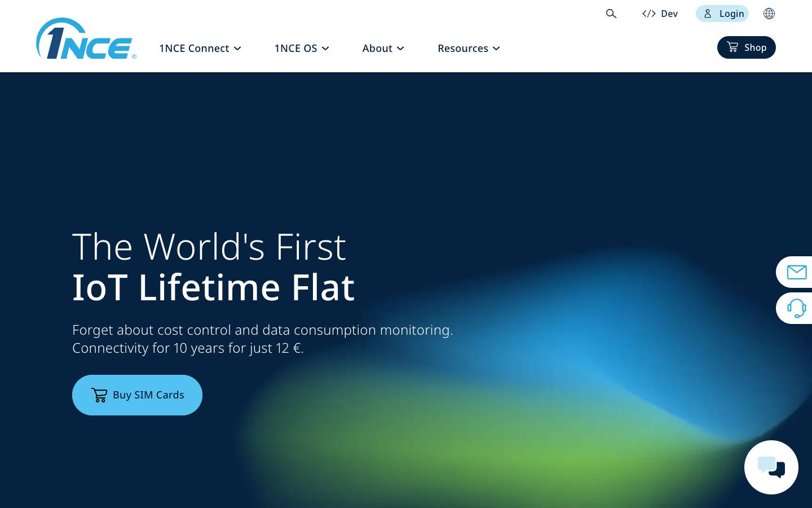This screenshot has width=812, height=508.
Task: Expand the Resources menu
Action: click(469, 49)
